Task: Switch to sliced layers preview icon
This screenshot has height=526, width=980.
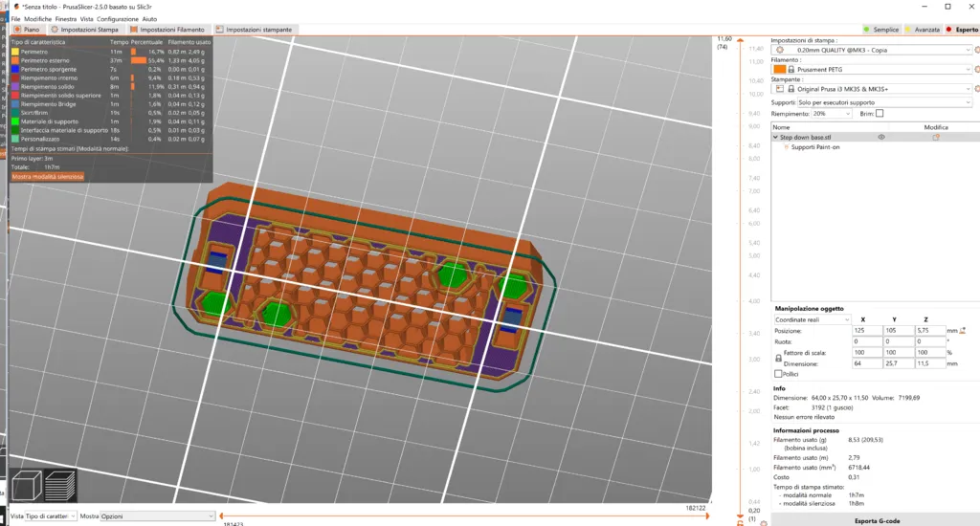Action: [x=60, y=486]
